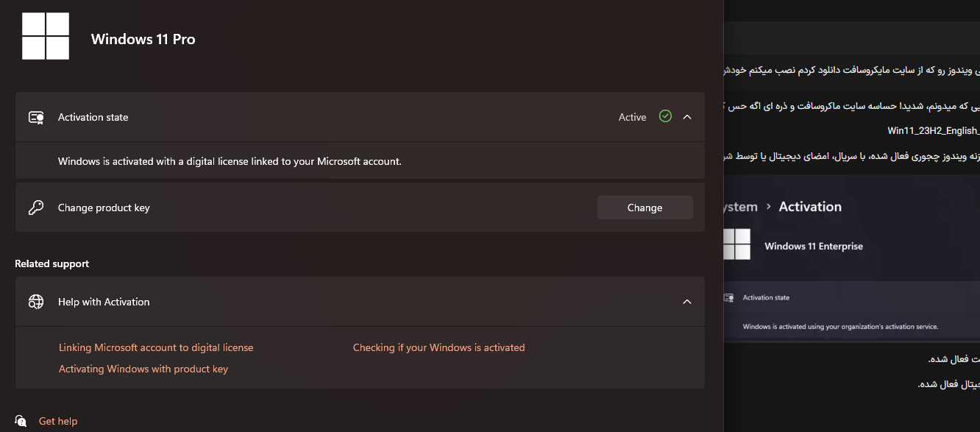
Task: Click the green Active check mark icon
Action: 666,116
